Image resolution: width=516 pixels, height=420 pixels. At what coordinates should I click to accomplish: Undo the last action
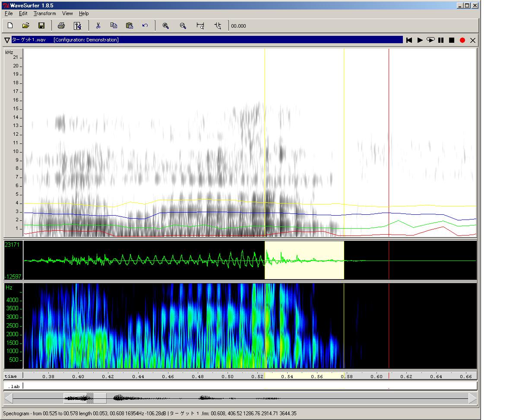point(145,26)
